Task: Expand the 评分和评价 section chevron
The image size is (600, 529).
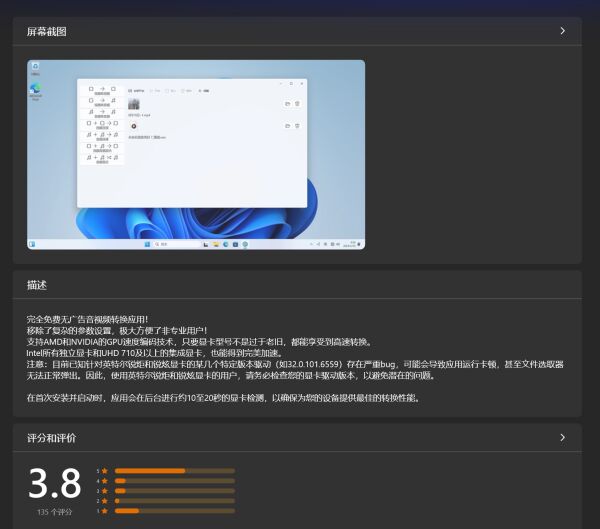Action: coord(562,438)
